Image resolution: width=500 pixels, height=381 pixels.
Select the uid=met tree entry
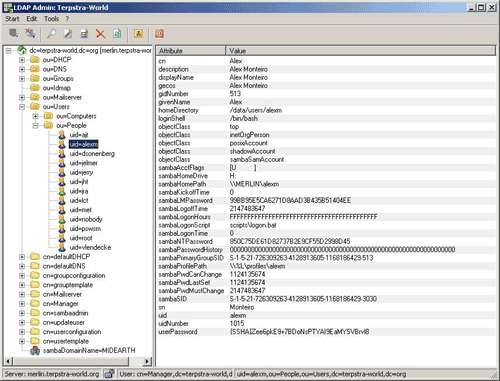[x=80, y=210]
